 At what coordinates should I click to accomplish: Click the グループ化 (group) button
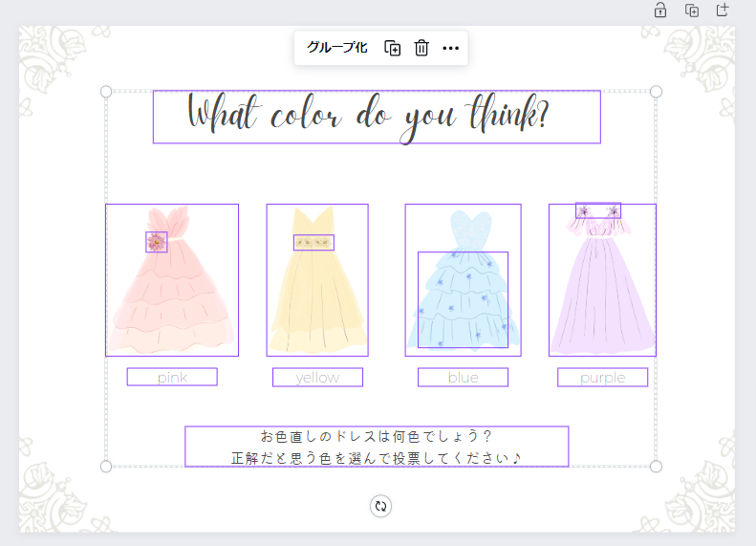tap(337, 48)
